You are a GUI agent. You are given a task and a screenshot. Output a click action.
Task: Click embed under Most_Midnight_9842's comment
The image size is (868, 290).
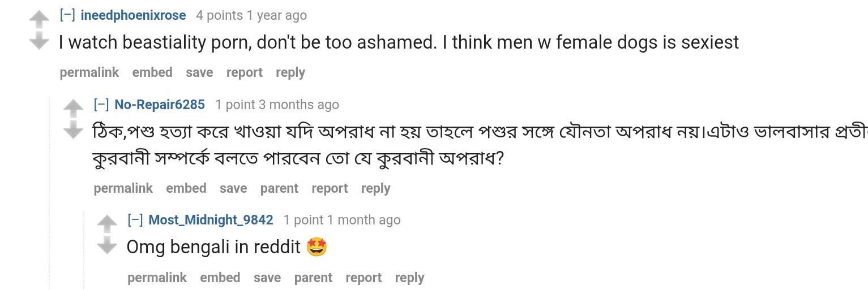click(220, 278)
